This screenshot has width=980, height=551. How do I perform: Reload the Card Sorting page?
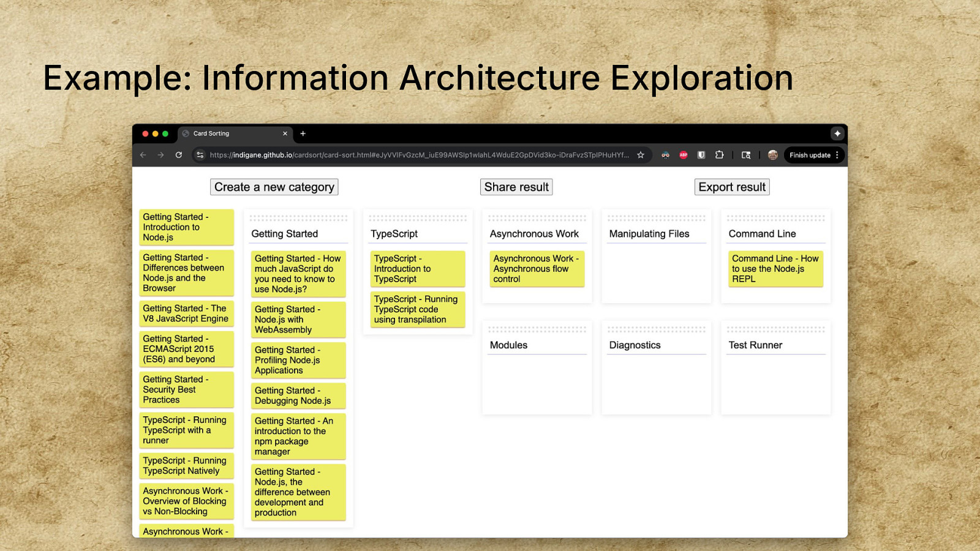[179, 155]
